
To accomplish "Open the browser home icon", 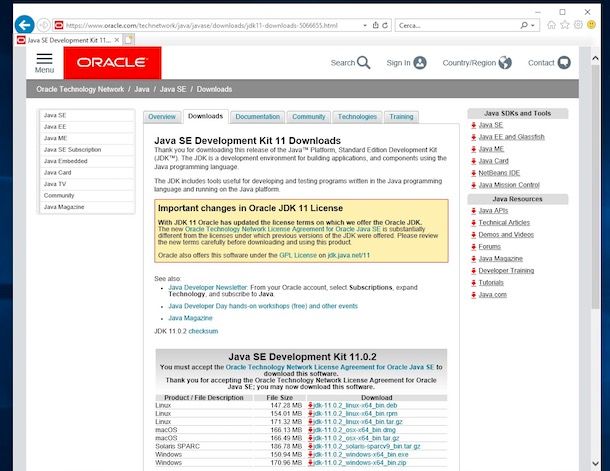I will (551, 25).
